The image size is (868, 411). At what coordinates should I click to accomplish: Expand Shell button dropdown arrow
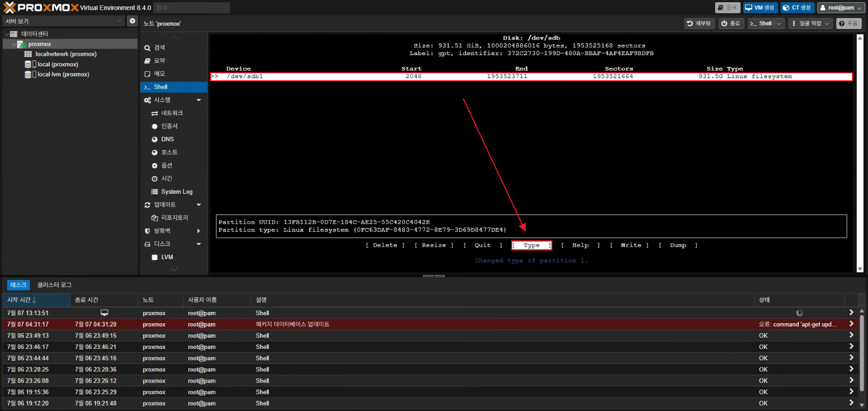tap(779, 24)
